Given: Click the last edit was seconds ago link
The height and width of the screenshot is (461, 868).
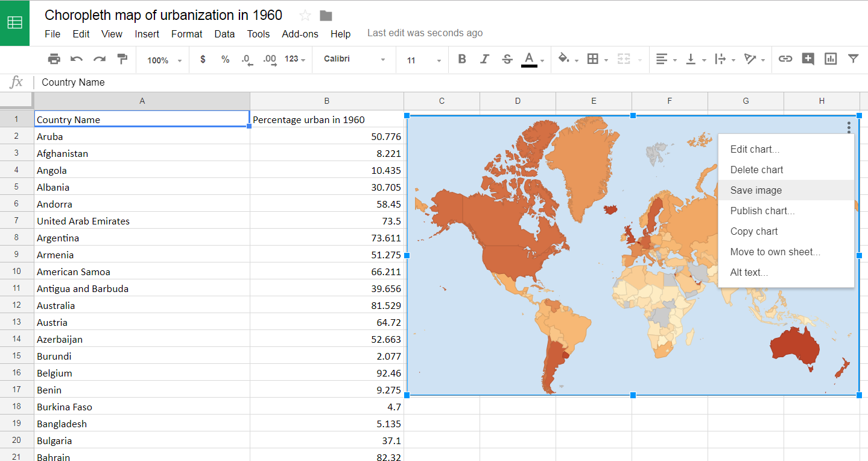Looking at the screenshot, I should [425, 33].
